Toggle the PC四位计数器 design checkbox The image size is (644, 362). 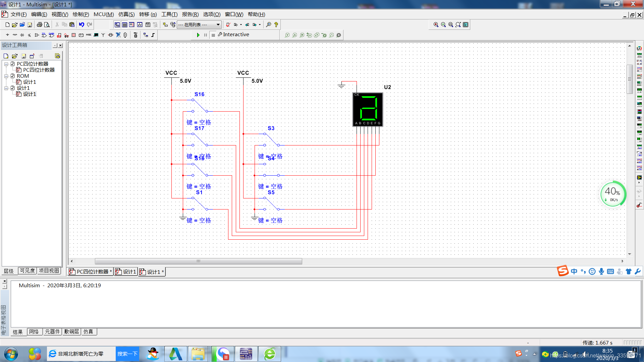[x=12, y=64]
